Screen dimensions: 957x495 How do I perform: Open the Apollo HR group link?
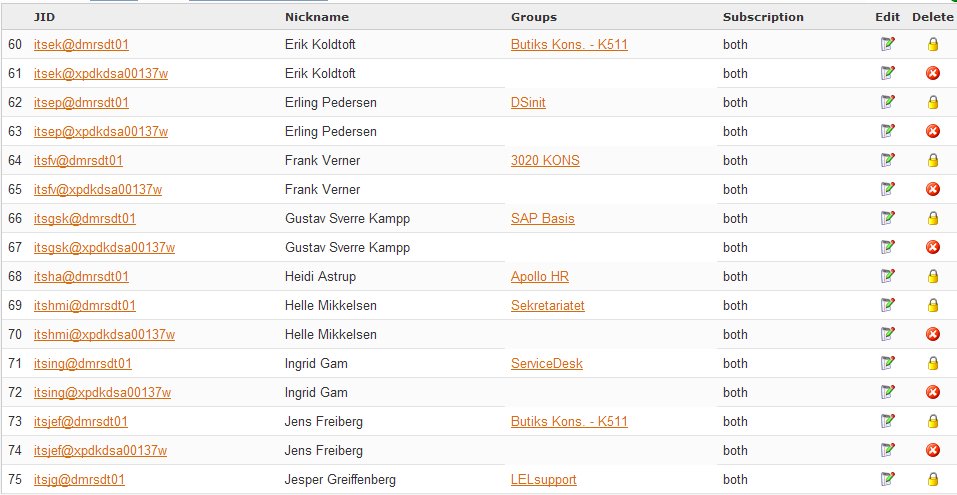(540, 276)
